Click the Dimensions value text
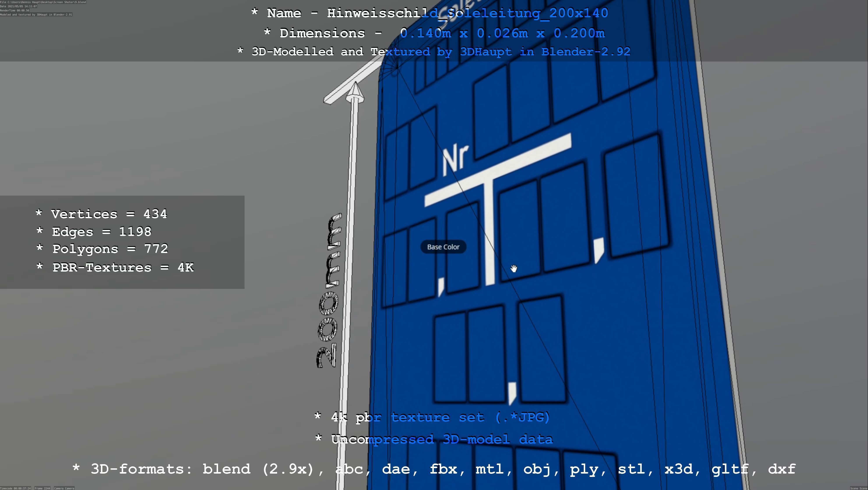Screen dimensions: 868x490 pyautogui.click(x=502, y=33)
